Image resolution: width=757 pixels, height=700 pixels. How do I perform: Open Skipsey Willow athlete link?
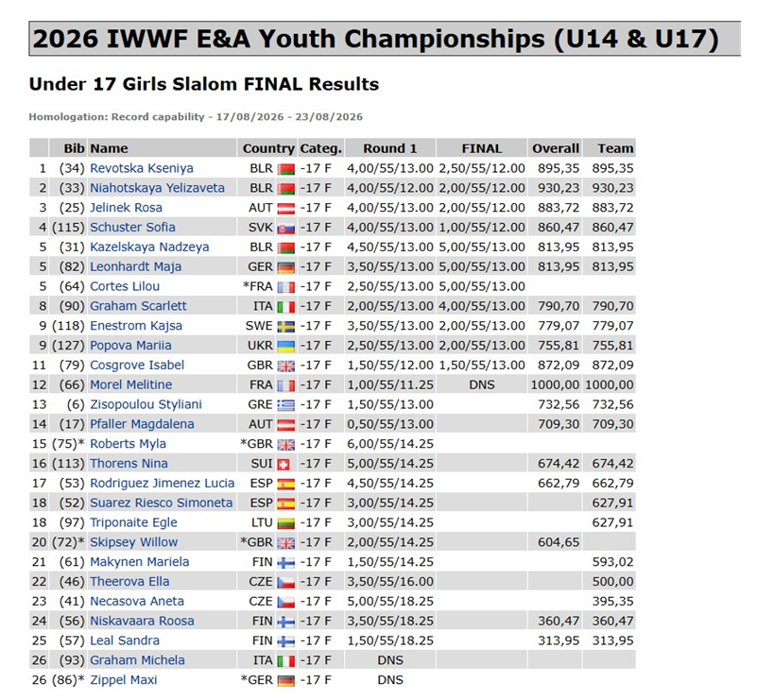pyautogui.click(x=134, y=542)
